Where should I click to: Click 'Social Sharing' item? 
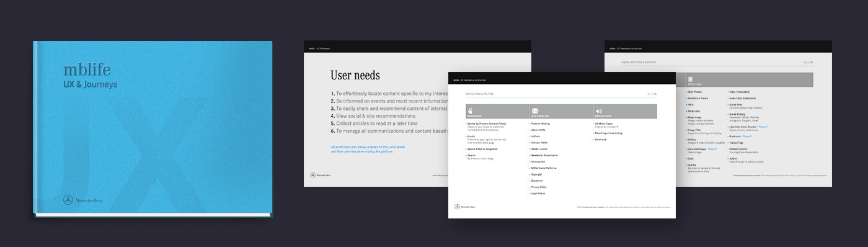coord(737,114)
